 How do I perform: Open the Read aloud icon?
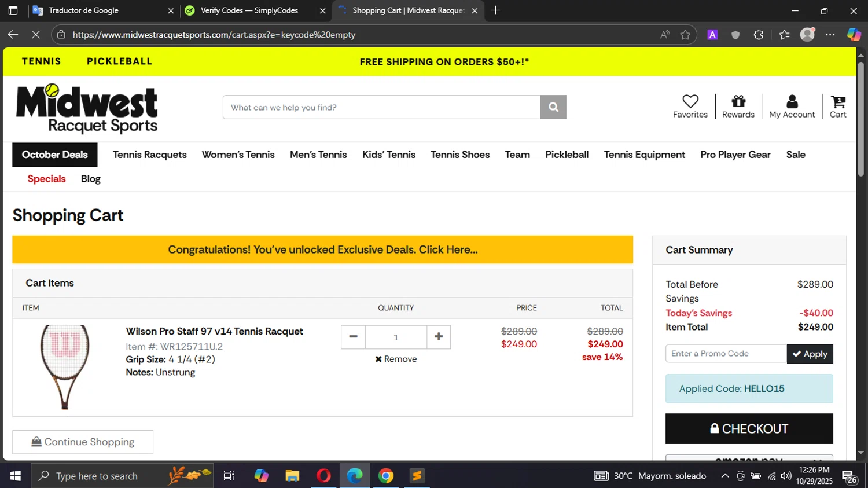pos(665,35)
